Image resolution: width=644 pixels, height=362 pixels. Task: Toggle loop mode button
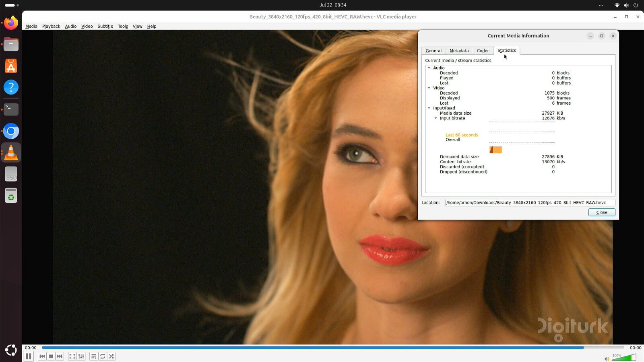103,356
